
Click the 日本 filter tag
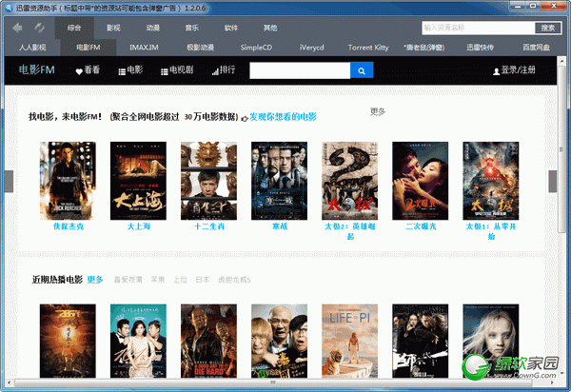203,280
